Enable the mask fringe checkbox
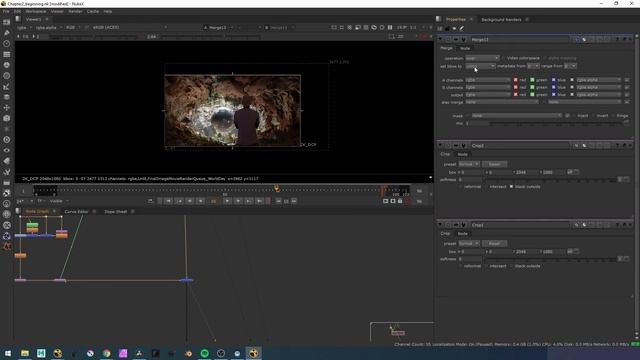The image size is (640, 360). [613, 116]
